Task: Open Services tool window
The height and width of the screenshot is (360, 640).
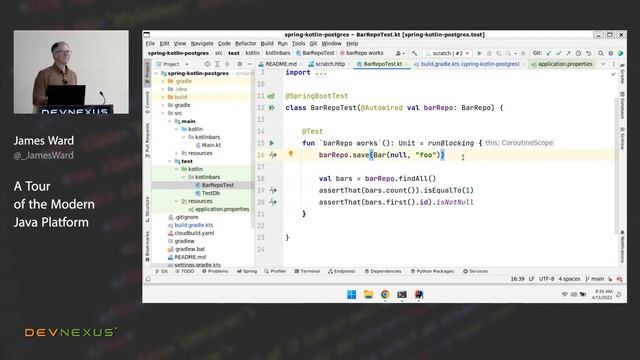Action: pos(475,271)
